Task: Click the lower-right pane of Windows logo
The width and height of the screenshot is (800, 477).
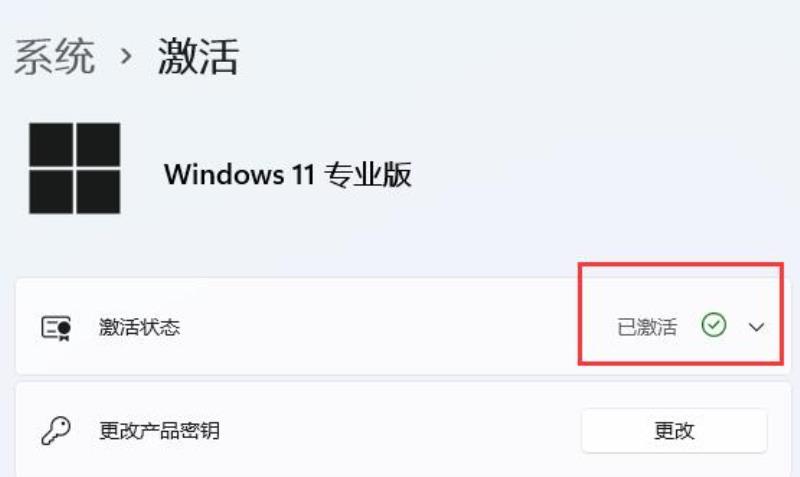Action: (x=98, y=192)
